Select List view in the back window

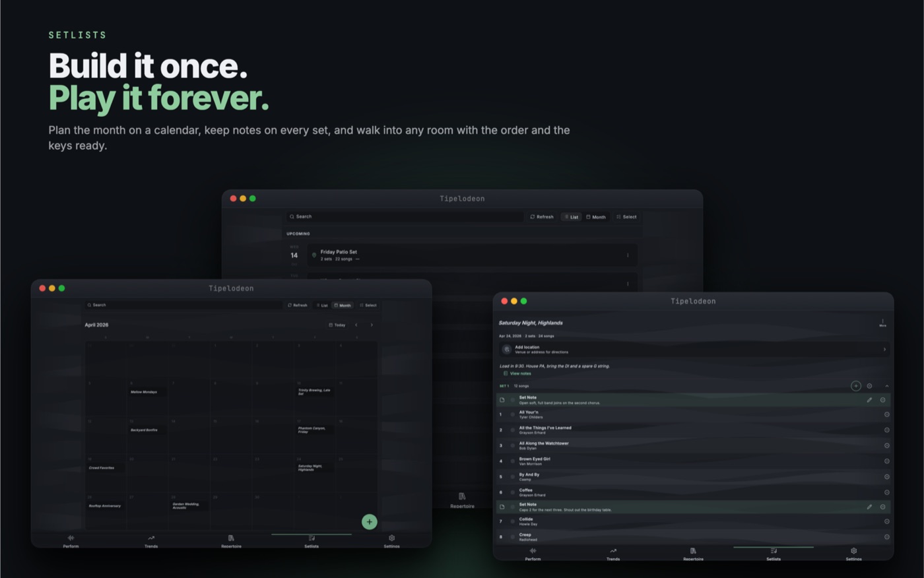click(571, 216)
